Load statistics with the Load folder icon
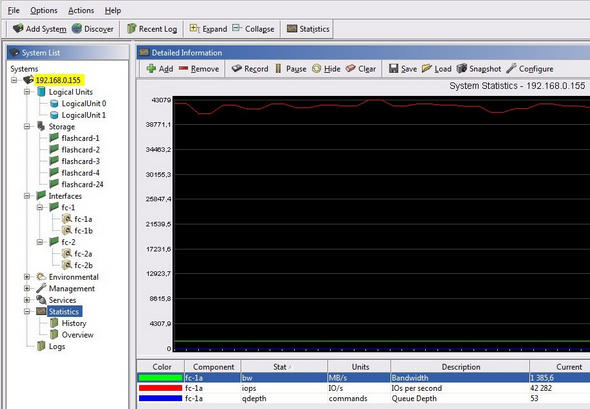This screenshot has width=590, height=409. (427, 68)
